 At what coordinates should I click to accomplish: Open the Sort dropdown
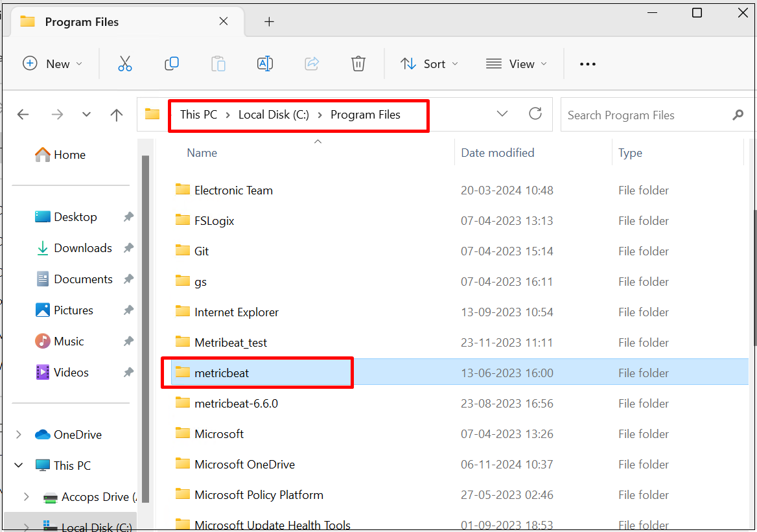[x=429, y=64]
